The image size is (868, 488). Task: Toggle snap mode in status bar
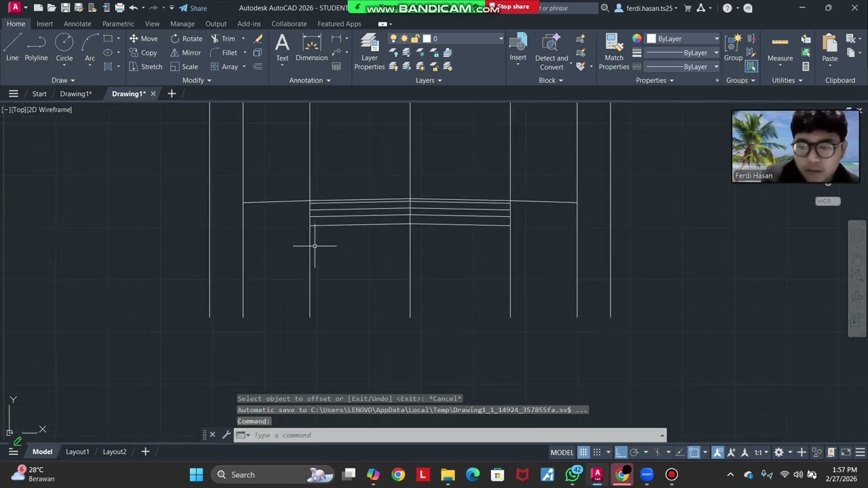597,452
